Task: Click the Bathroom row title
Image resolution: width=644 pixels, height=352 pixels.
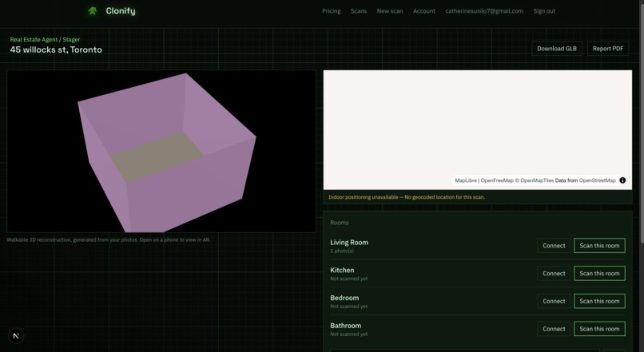Action: pyautogui.click(x=346, y=326)
